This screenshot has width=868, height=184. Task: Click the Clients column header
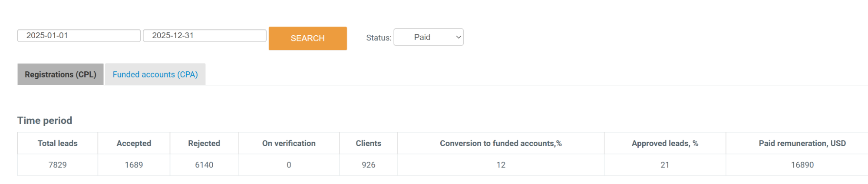coord(368,143)
